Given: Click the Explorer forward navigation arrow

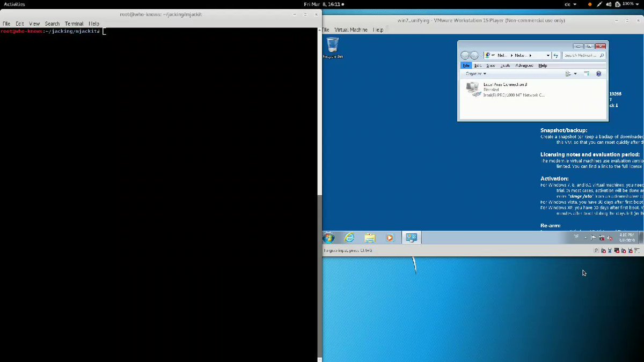Looking at the screenshot, I should 474,55.
